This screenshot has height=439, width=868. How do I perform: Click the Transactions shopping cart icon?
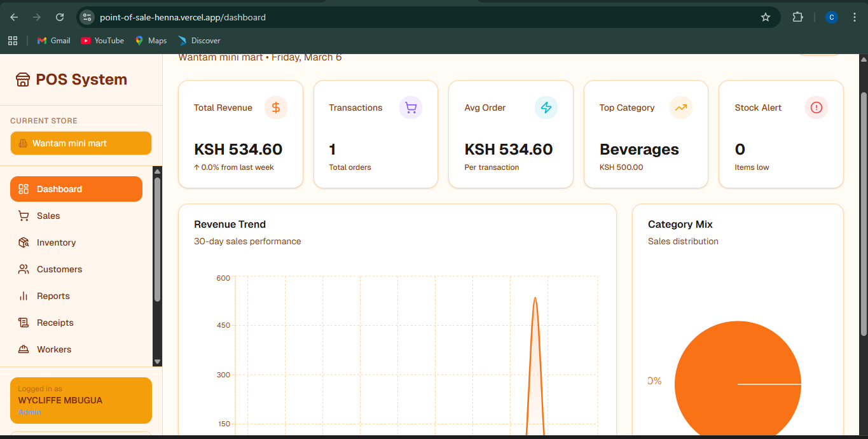tap(411, 108)
